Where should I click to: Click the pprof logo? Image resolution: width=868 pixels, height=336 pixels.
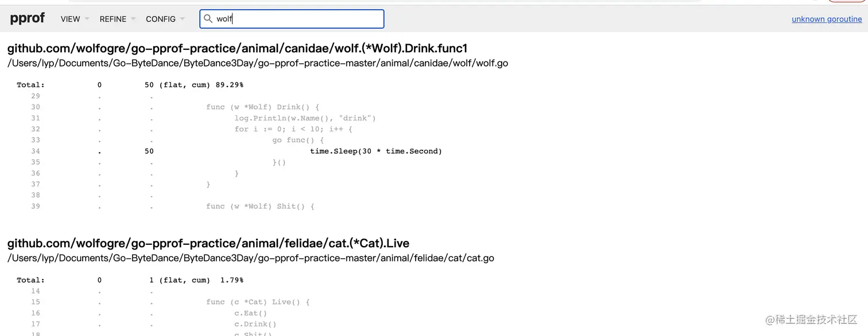point(27,18)
